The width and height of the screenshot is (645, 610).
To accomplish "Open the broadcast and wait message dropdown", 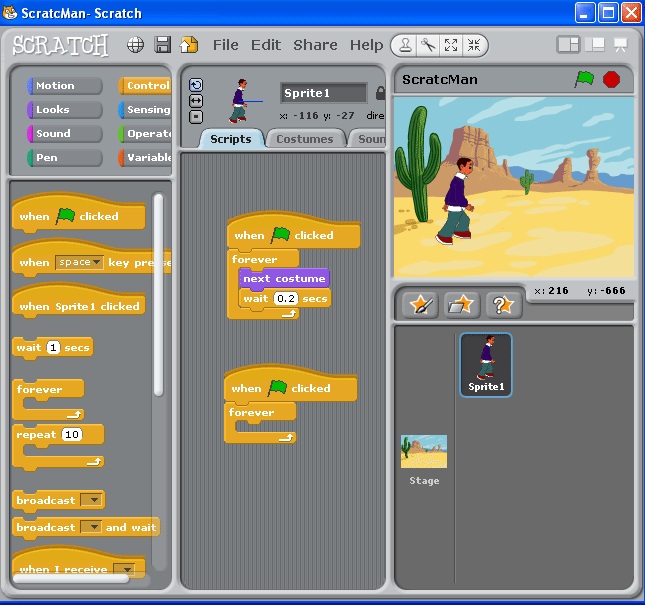I will (91, 527).
